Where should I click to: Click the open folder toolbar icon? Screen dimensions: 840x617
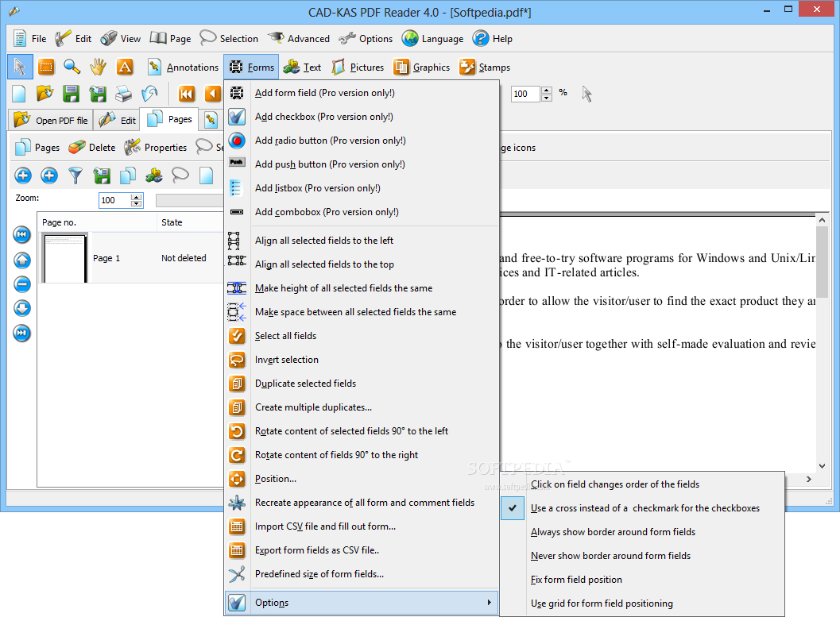(45, 94)
